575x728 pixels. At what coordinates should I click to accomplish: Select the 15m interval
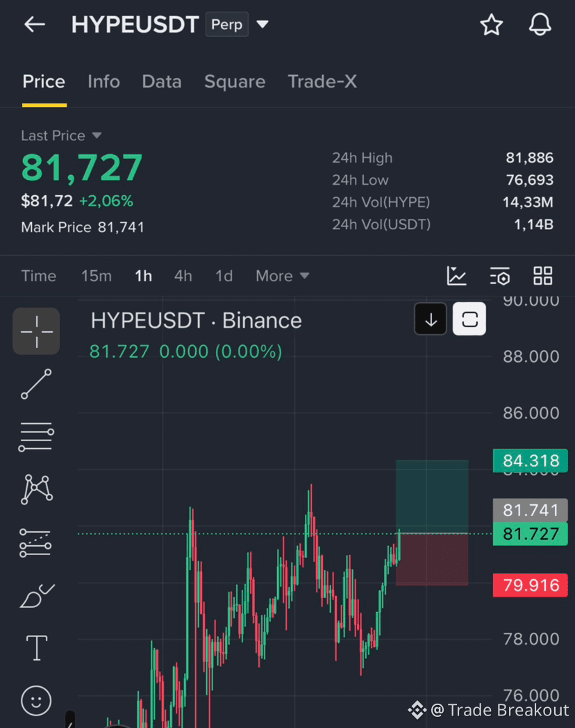[97, 276]
